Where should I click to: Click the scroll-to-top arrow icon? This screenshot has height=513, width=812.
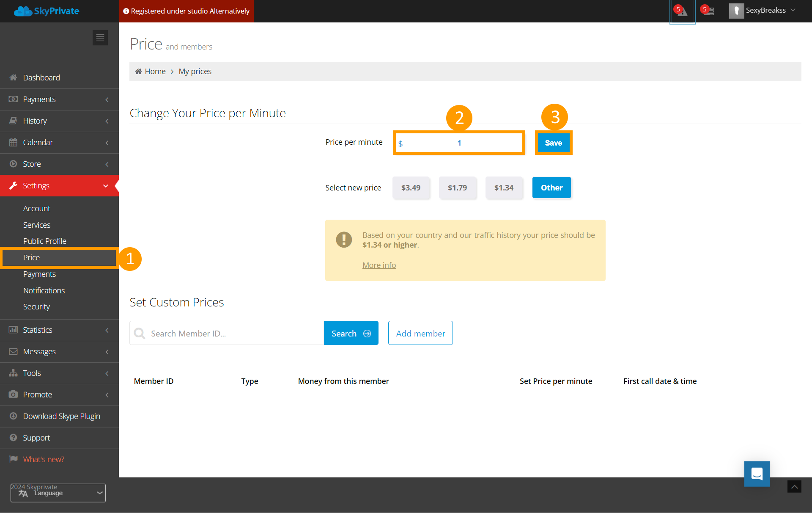click(x=794, y=487)
